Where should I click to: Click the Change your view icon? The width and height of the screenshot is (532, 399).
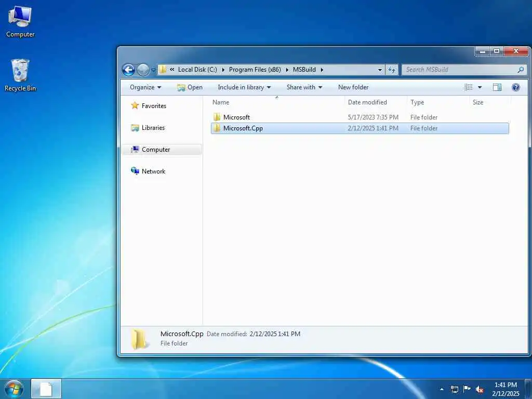click(x=469, y=87)
